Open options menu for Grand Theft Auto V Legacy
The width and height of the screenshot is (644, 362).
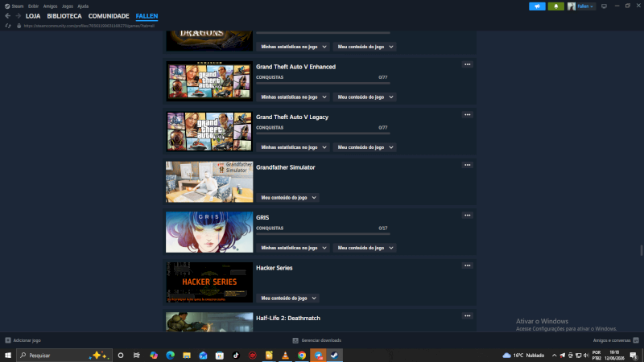(x=468, y=114)
